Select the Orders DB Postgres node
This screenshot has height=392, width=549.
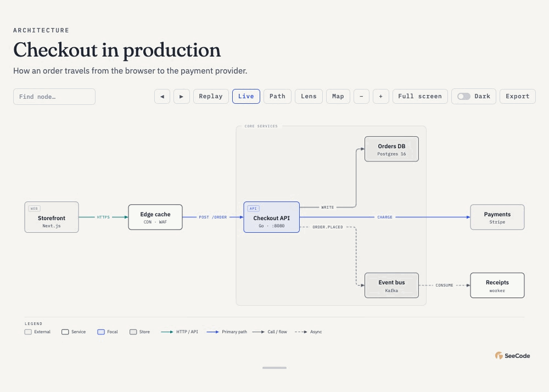[x=391, y=149]
